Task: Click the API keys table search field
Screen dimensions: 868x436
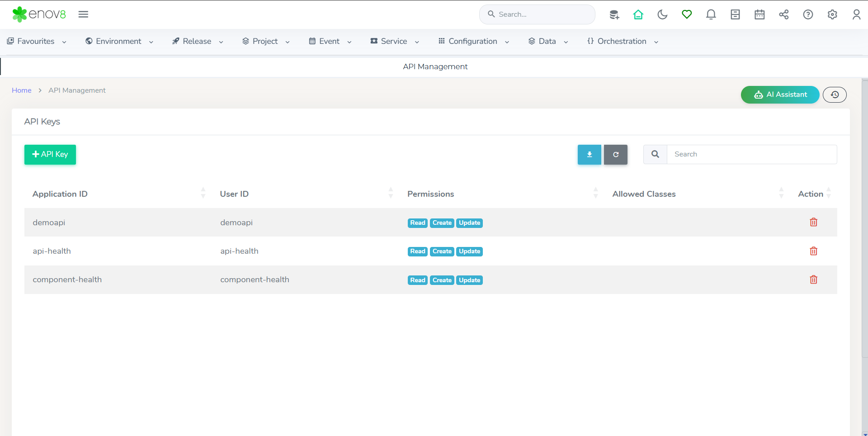Action: point(751,155)
